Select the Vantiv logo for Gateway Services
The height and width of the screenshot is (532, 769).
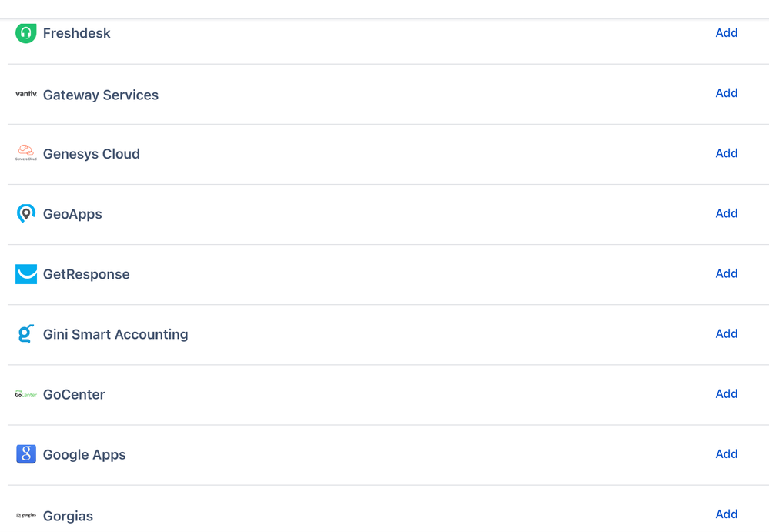click(x=25, y=94)
